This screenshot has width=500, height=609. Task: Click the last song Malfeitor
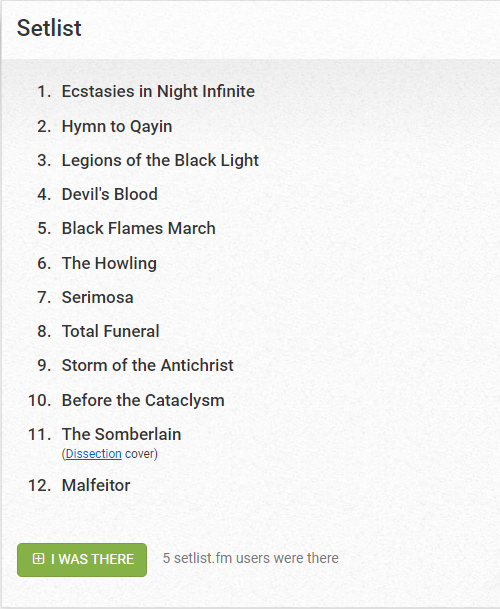coord(96,485)
